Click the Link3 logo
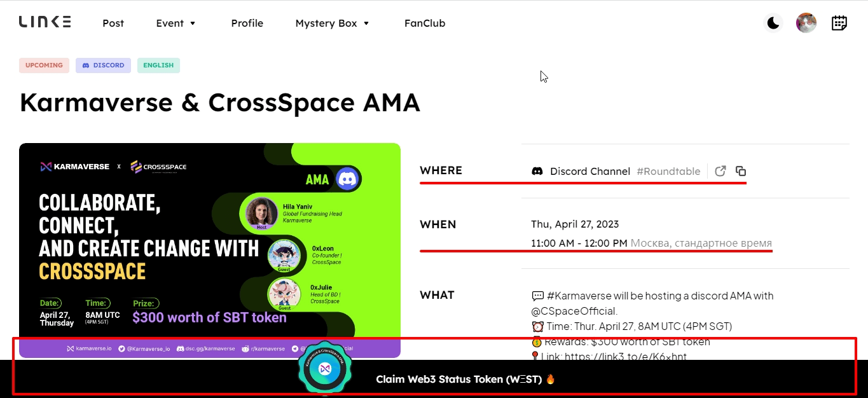Viewport: 868px width, 398px height. (45, 22)
